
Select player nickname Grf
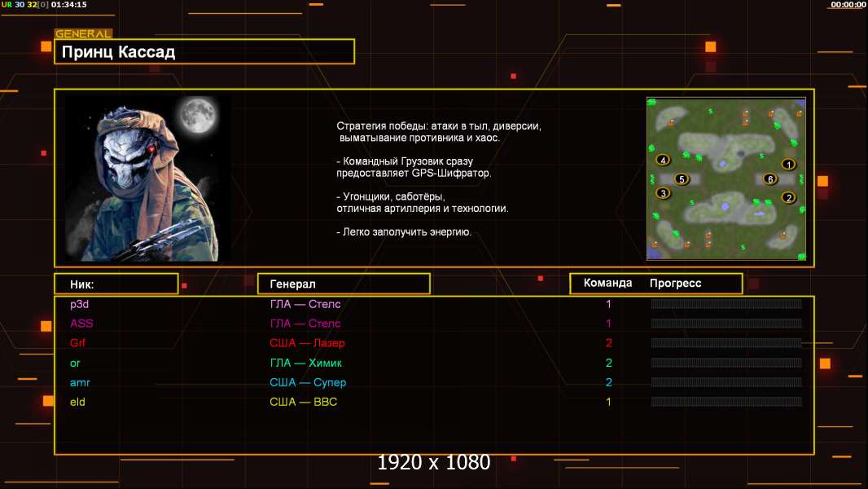(77, 343)
